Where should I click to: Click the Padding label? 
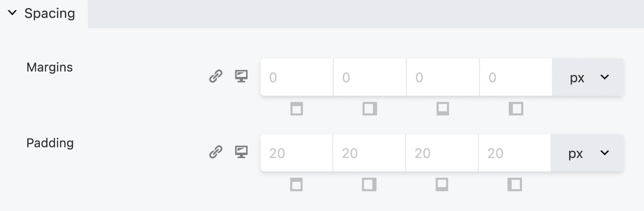coord(50,143)
